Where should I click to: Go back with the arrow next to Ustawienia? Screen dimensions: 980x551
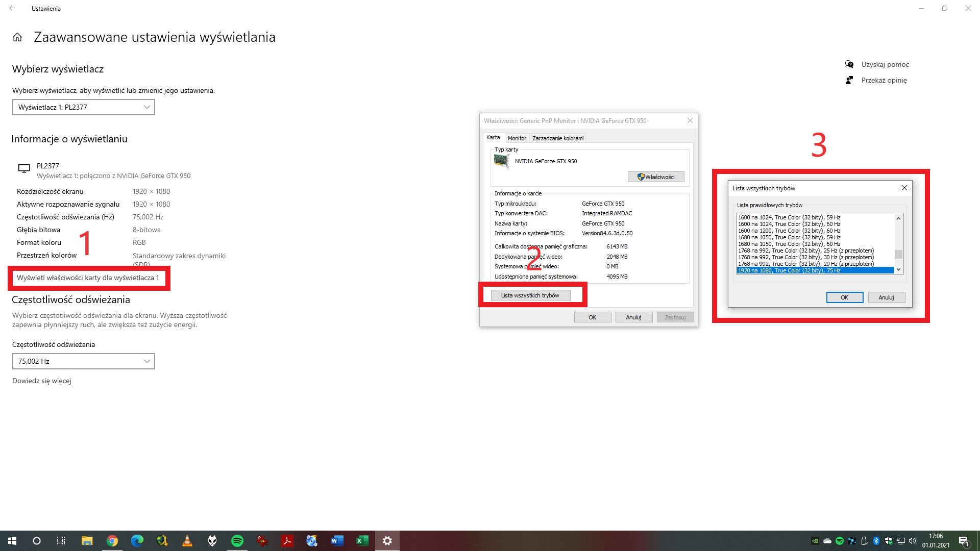tap(12, 8)
